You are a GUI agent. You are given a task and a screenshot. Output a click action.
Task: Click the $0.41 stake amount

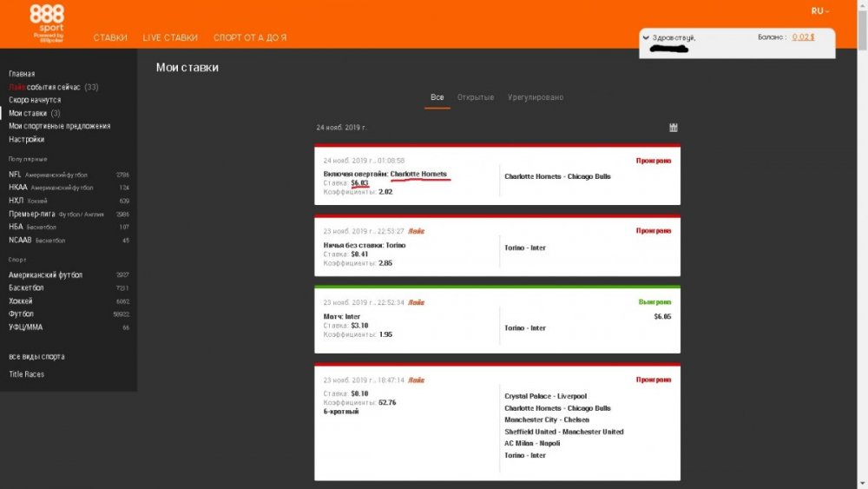coord(359,254)
